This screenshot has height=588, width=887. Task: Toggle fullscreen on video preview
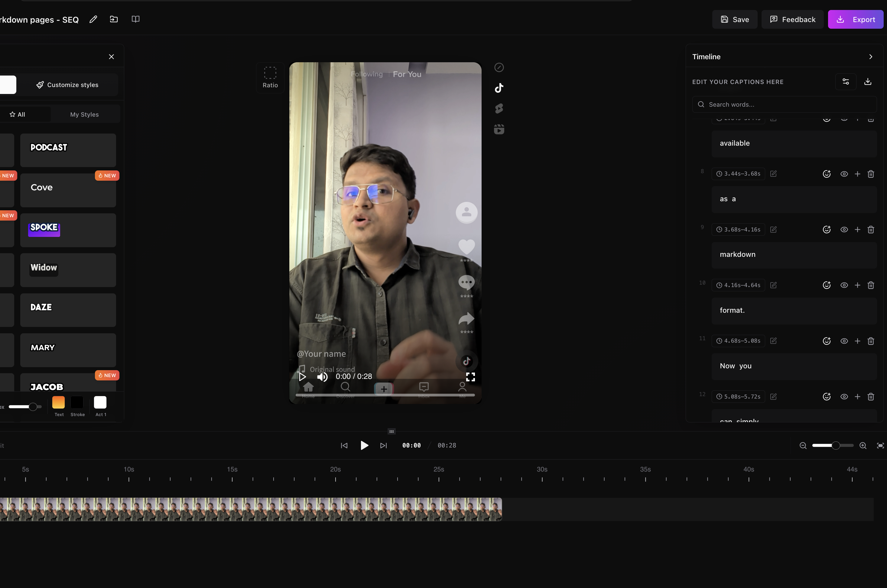[470, 377]
